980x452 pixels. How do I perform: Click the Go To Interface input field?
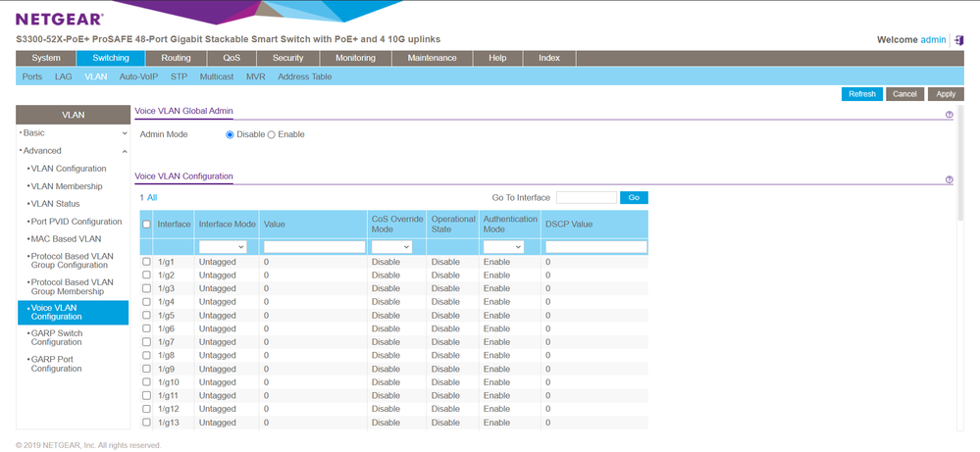click(x=587, y=197)
